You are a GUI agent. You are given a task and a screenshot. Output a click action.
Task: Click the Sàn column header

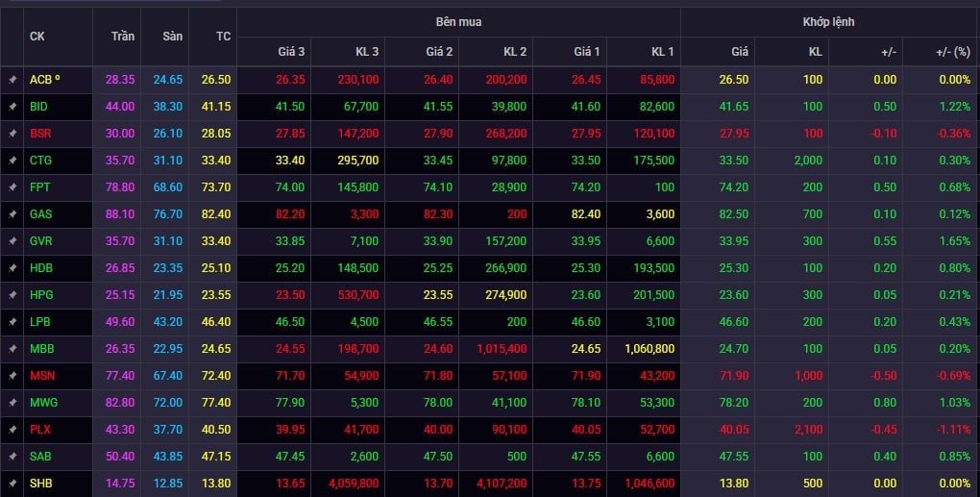[173, 37]
